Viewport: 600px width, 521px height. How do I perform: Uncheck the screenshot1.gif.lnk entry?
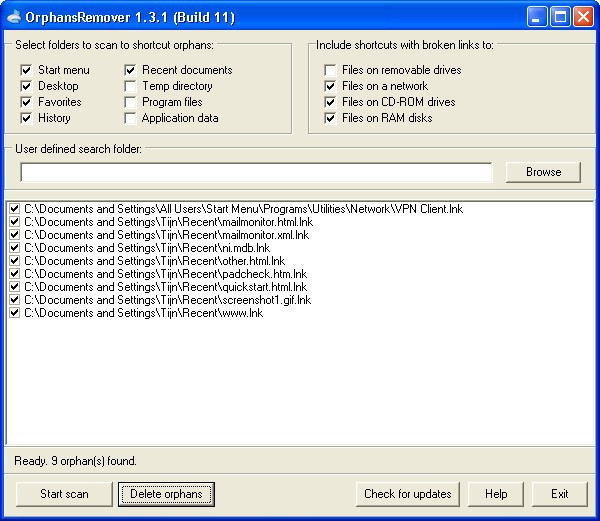pos(15,300)
